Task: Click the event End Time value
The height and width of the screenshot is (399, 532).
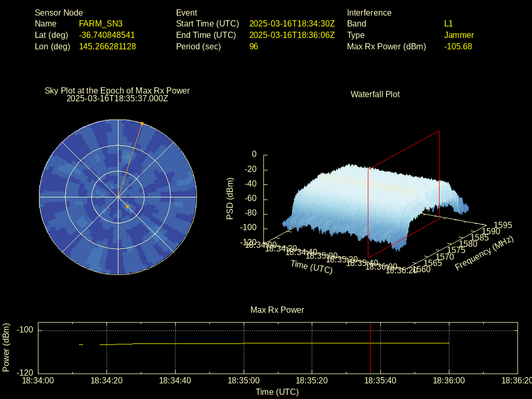Action: [x=292, y=35]
